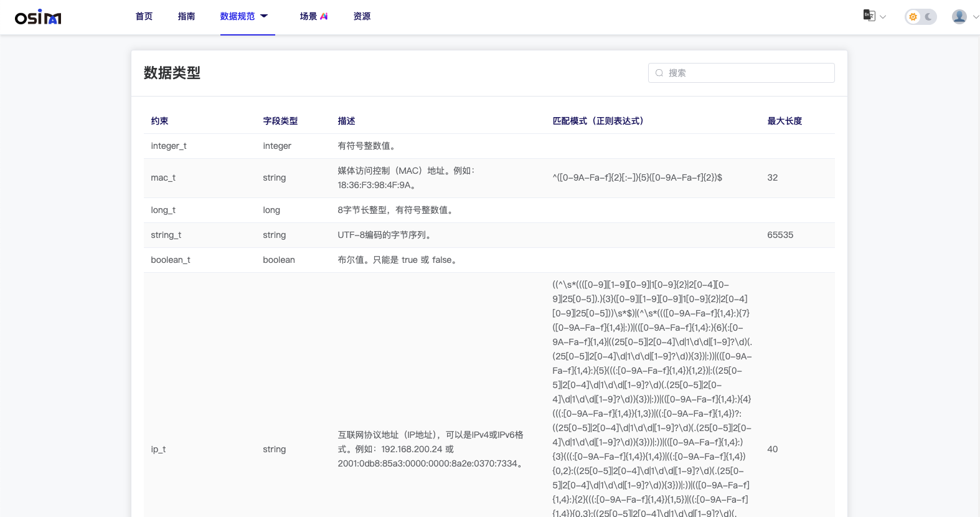Click the user avatar icon
This screenshot has width=980, height=517.
(x=959, y=17)
